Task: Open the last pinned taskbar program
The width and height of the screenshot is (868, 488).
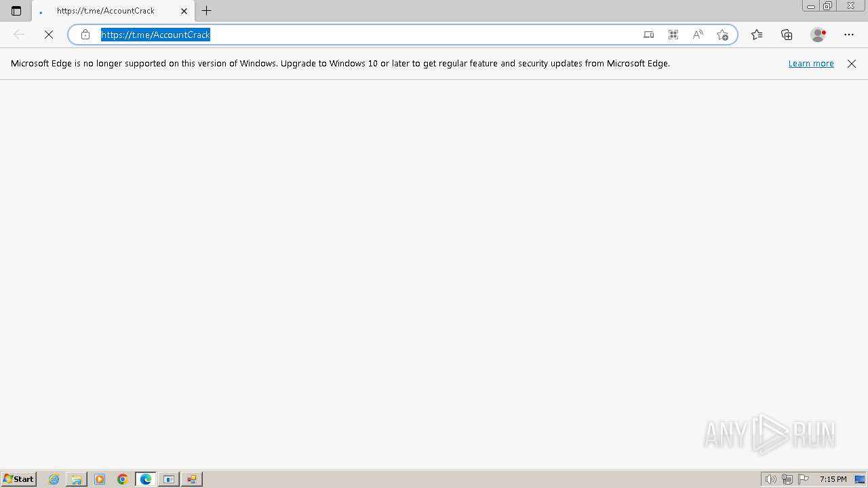Action: [192, 479]
